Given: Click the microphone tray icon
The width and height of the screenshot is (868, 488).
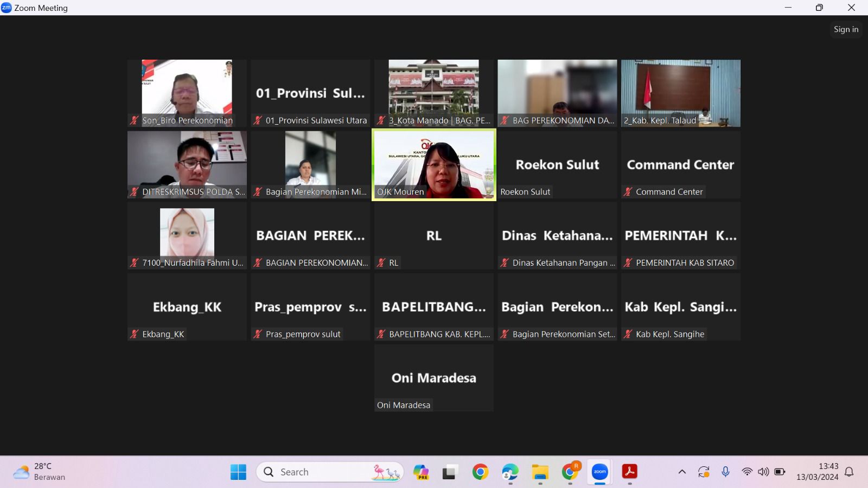Looking at the screenshot, I should [x=725, y=472].
